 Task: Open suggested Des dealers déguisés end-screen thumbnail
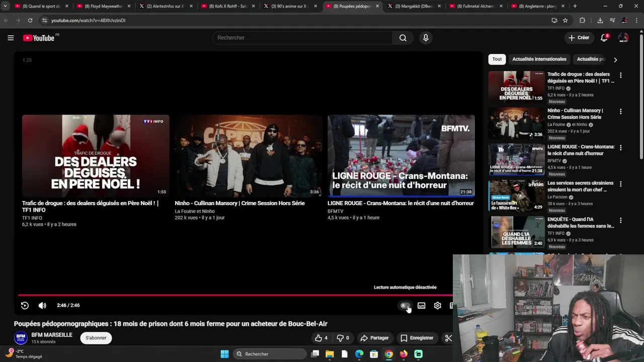(96, 155)
